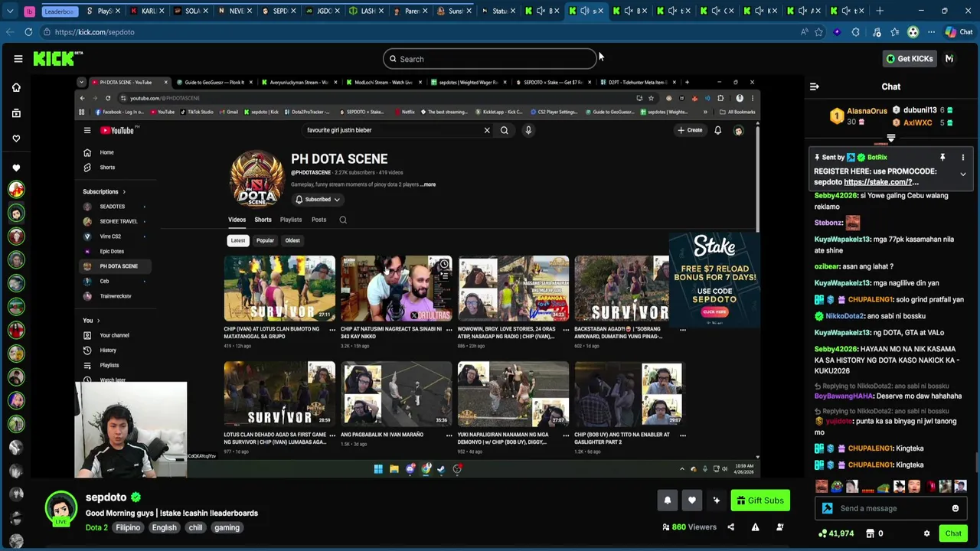This screenshot has height=551, width=980.
Task: Switch to the Playlists channel tab
Action: [291, 220]
